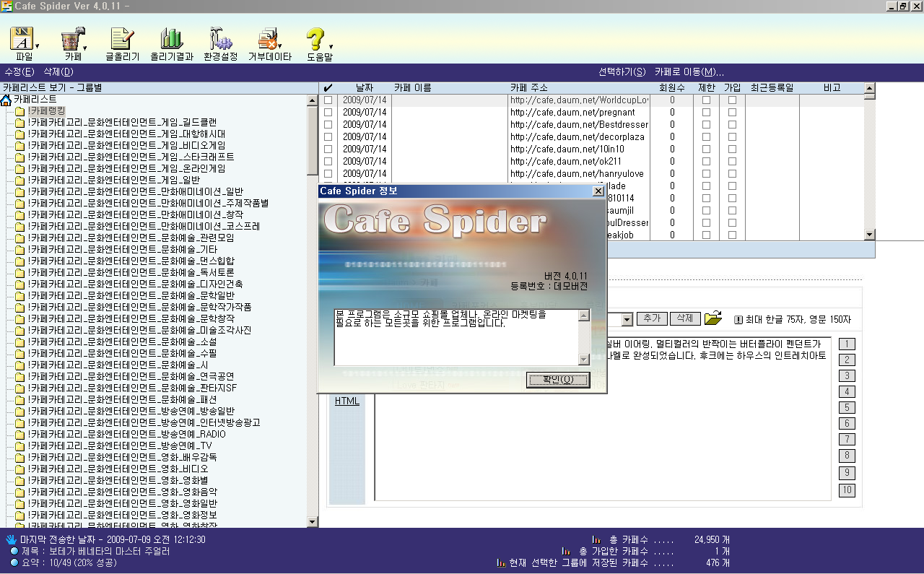Image resolution: width=924 pixels, height=574 pixels.
Task: Open 글올리기 posting tool
Action: (122, 40)
